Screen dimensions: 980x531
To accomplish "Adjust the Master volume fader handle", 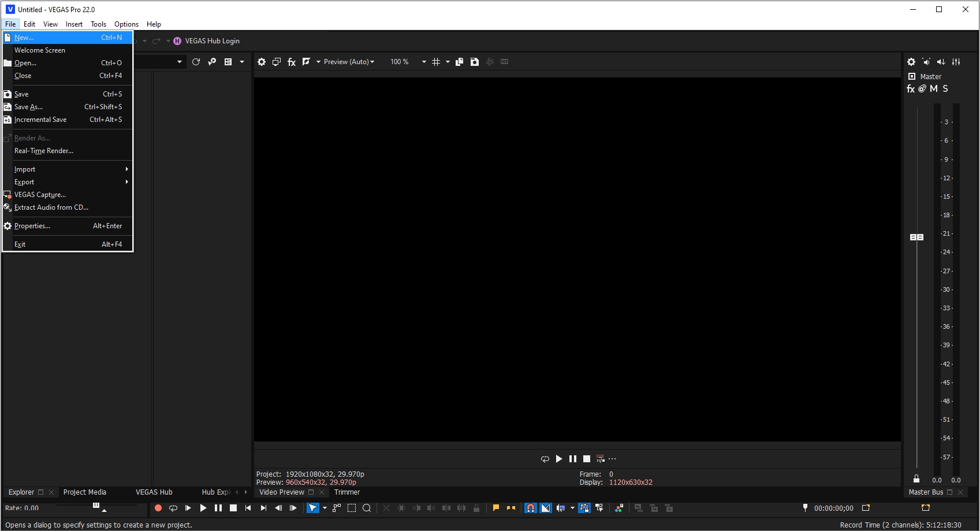I will [x=916, y=237].
